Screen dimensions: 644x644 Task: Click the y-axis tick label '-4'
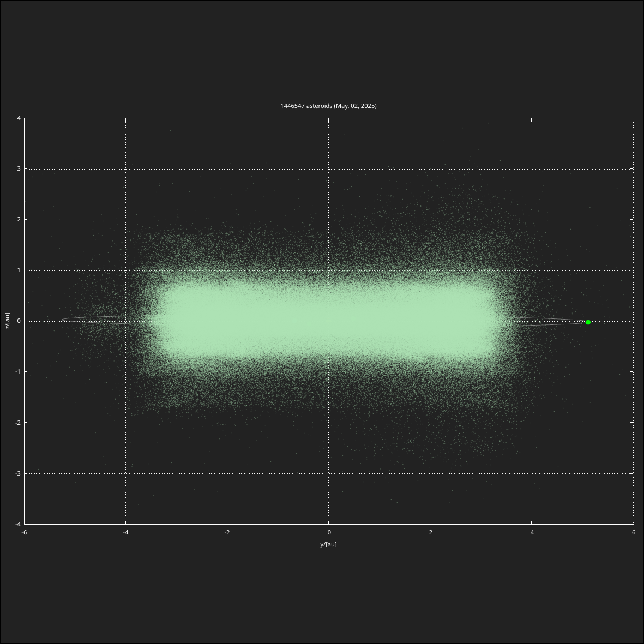(18, 524)
